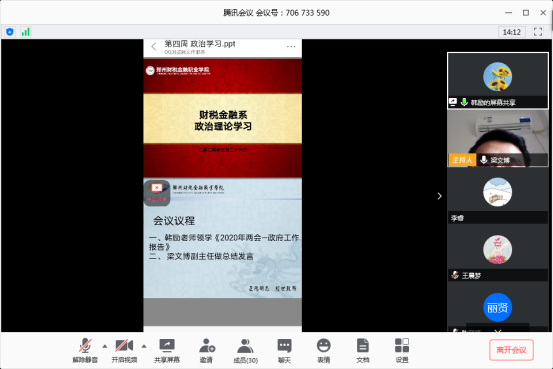Click the meeting timer 14:12
Viewport: 553px width, 369px height.
tap(512, 32)
